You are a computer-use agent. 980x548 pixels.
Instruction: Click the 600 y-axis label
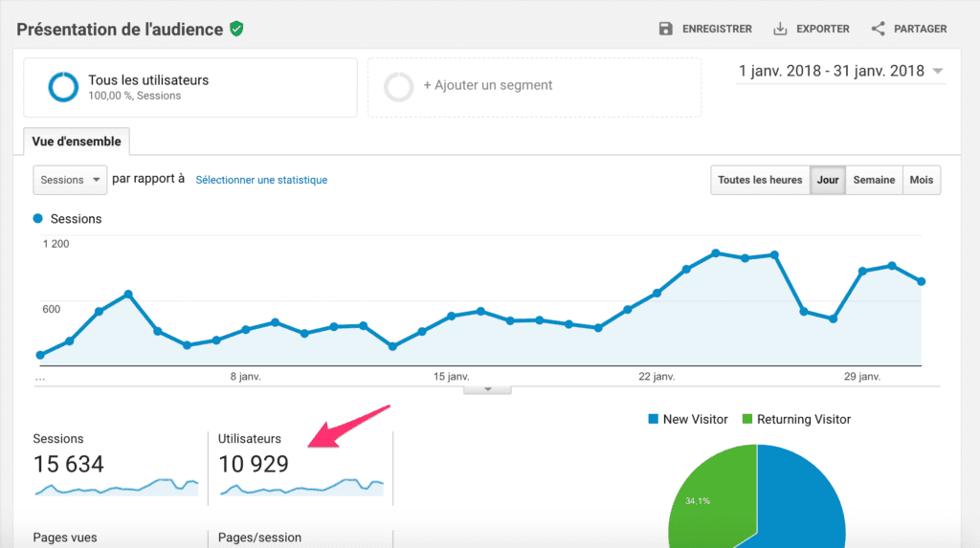(x=52, y=309)
